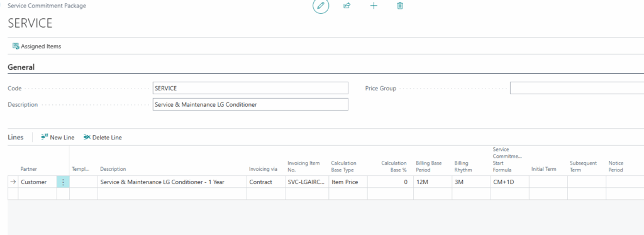644x235 pixels.
Task: Click the Code field containing SERVICE
Action: (250, 88)
